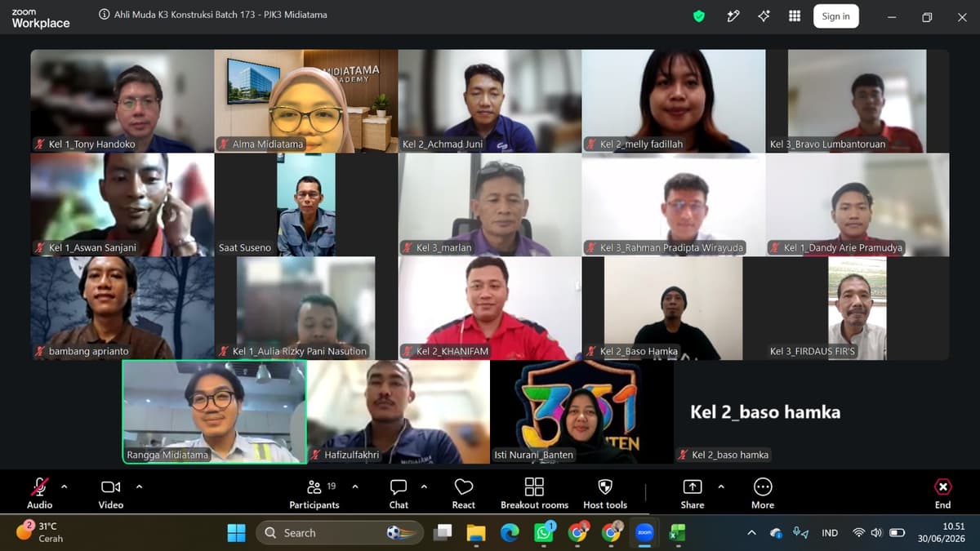Select Kel 2_KHANIFAM video tile
Image resolution: width=980 pixels, height=551 pixels.
(x=490, y=309)
